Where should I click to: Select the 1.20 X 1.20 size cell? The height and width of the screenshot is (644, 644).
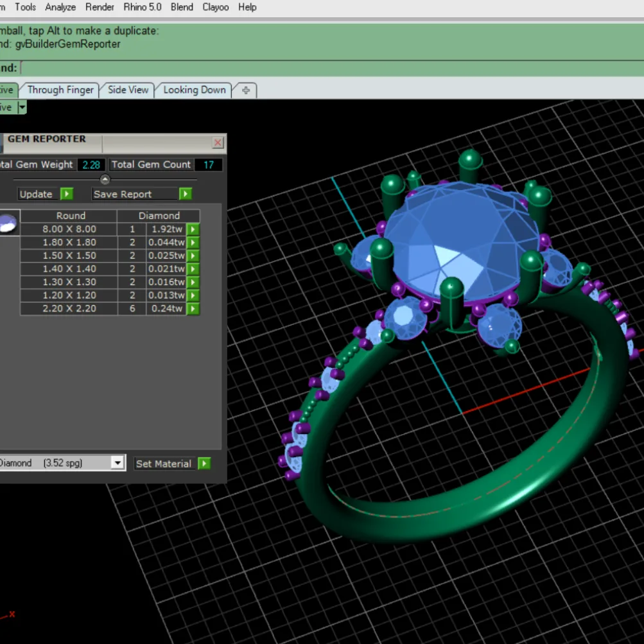tap(69, 295)
